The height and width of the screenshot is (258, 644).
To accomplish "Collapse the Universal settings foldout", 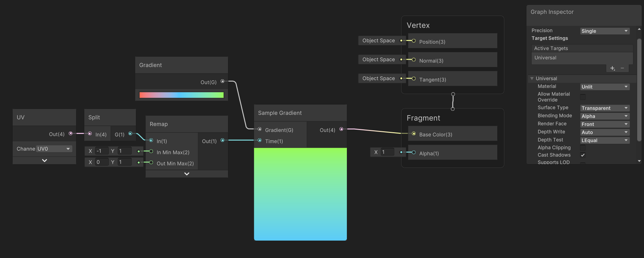I will 532,78.
